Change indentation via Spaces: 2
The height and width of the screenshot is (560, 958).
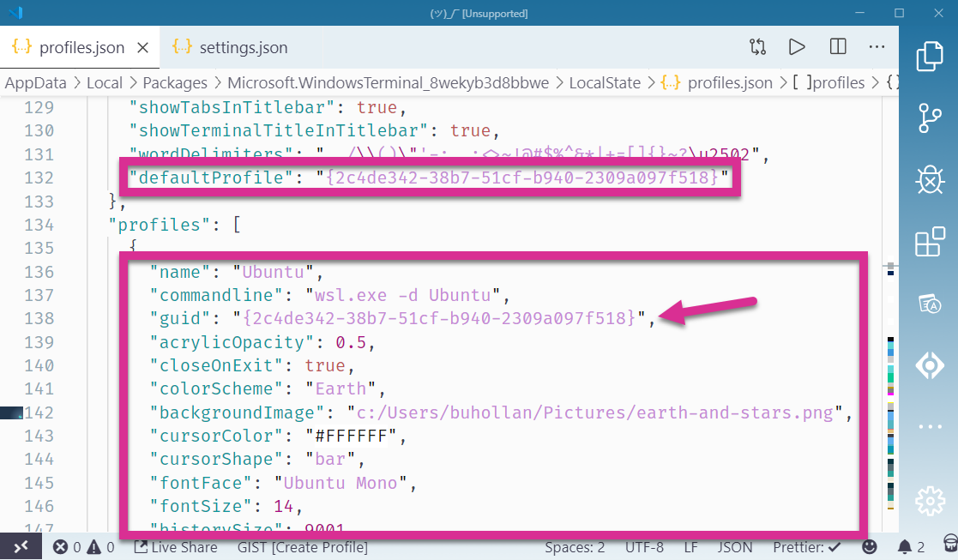(x=575, y=547)
